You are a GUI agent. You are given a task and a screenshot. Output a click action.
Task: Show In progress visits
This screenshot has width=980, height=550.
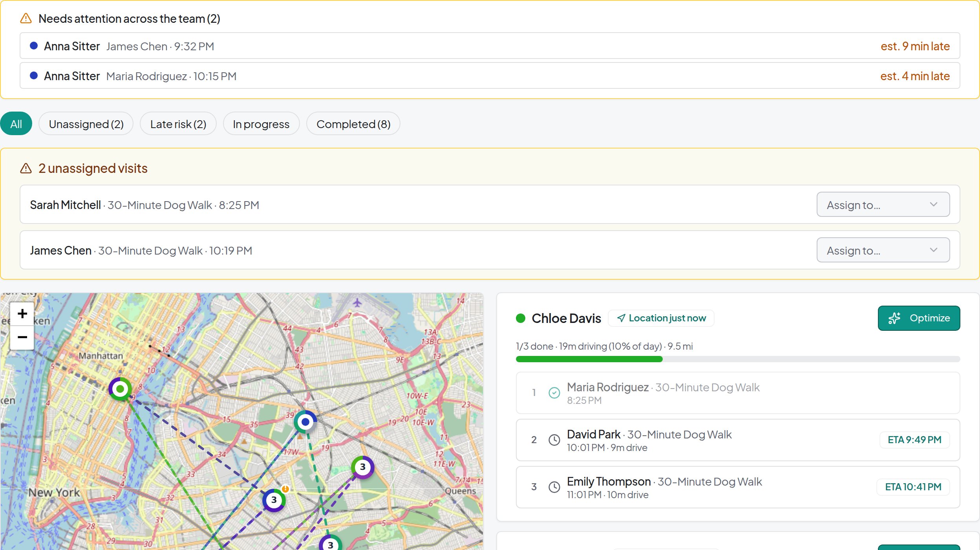[261, 124]
